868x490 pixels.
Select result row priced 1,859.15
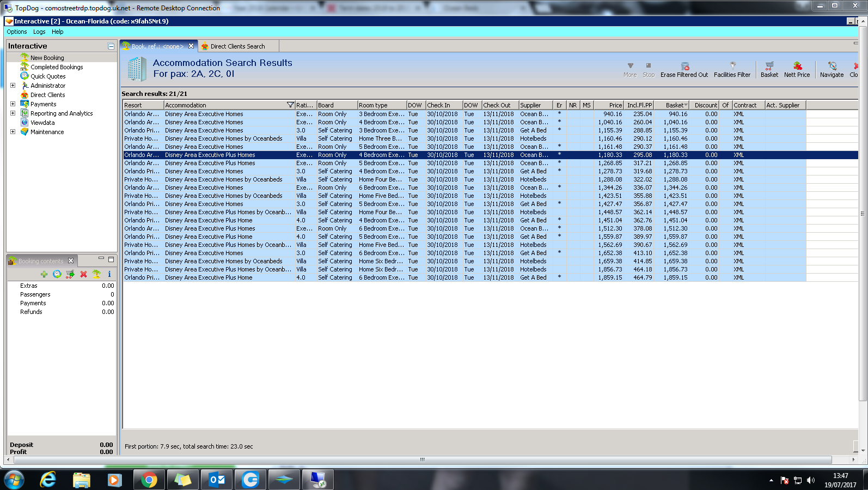coord(464,277)
